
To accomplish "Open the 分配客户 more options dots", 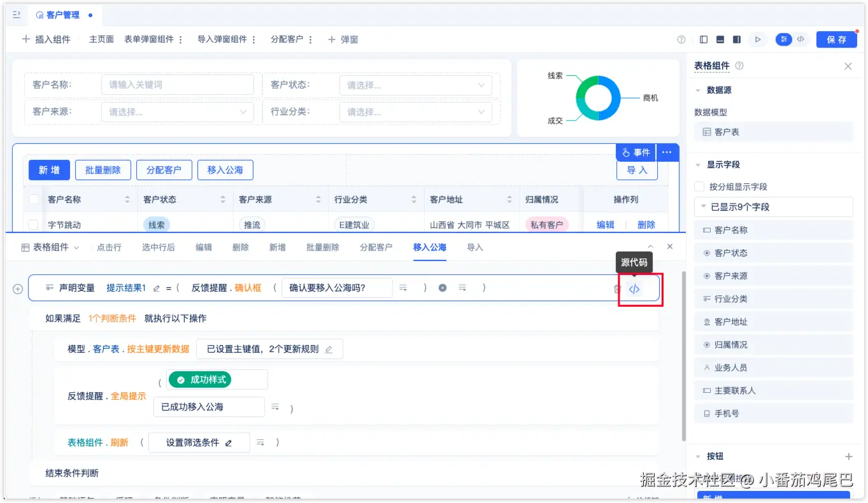I will (311, 39).
